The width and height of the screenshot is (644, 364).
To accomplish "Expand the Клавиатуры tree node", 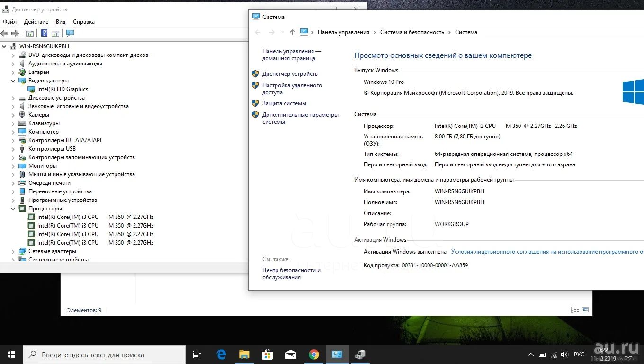I will [13, 123].
